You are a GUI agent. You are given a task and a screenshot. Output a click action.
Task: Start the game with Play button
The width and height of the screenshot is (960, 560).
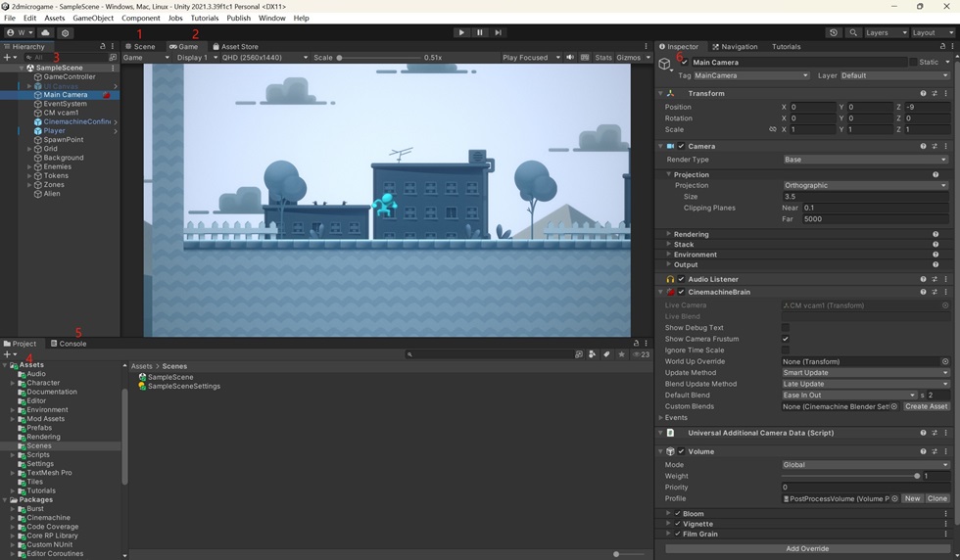(x=461, y=32)
